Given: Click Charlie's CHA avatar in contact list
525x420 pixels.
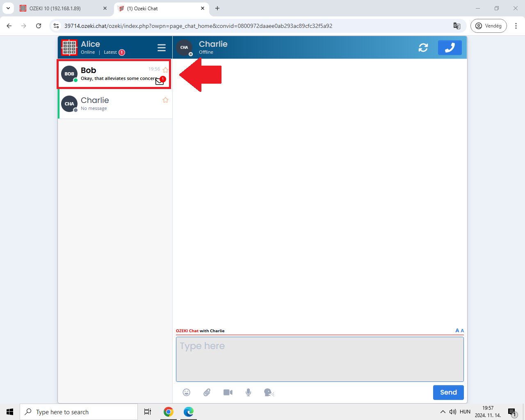Looking at the screenshot, I should click(69, 104).
